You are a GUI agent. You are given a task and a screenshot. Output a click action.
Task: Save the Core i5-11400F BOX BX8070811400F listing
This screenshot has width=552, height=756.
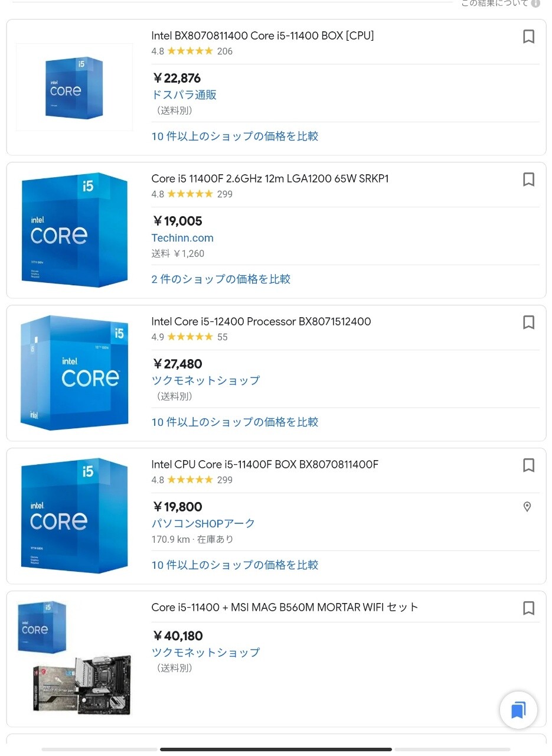click(528, 465)
